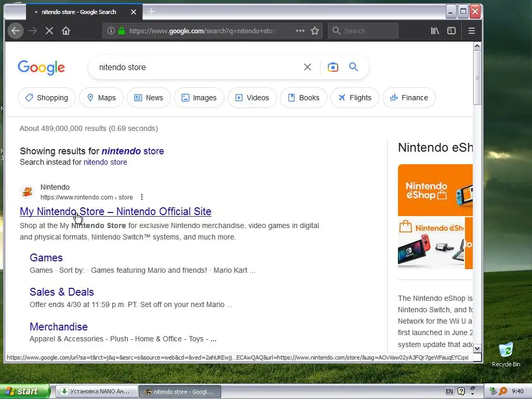Select the nitendo store taskbar button
532x399 pixels.
[x=180, y=392]
